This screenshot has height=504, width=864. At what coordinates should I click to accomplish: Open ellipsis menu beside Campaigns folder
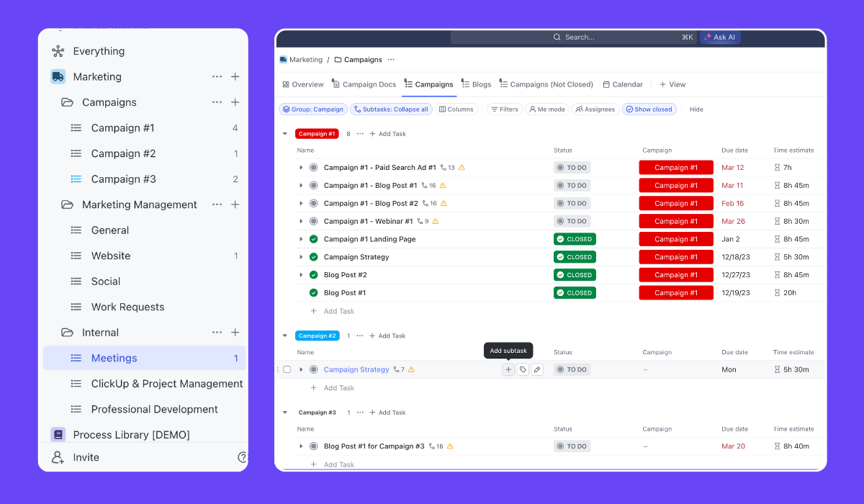[217, 102]
